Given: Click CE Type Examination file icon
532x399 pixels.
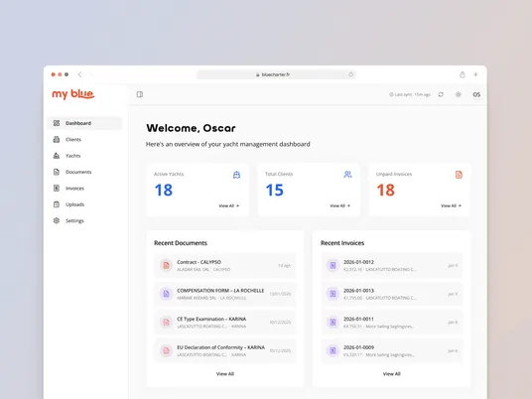Looking at the screenshot, I should [x=166, y=323].
